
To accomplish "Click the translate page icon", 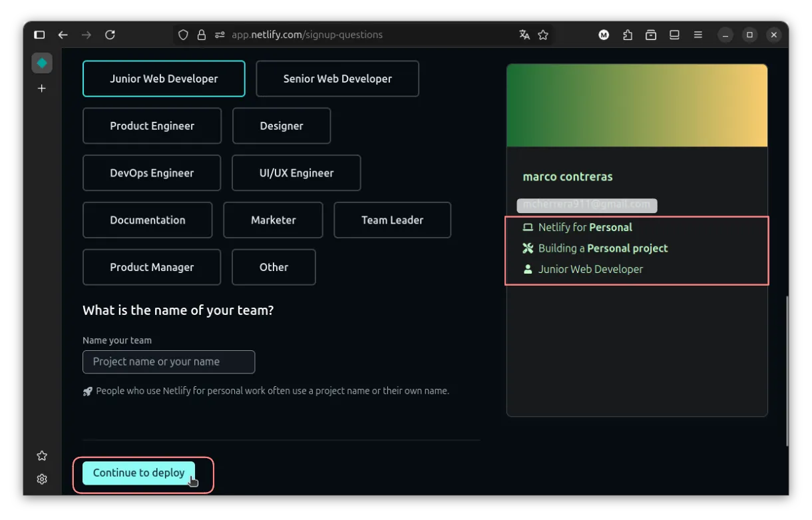I will [x=524, y=35].
